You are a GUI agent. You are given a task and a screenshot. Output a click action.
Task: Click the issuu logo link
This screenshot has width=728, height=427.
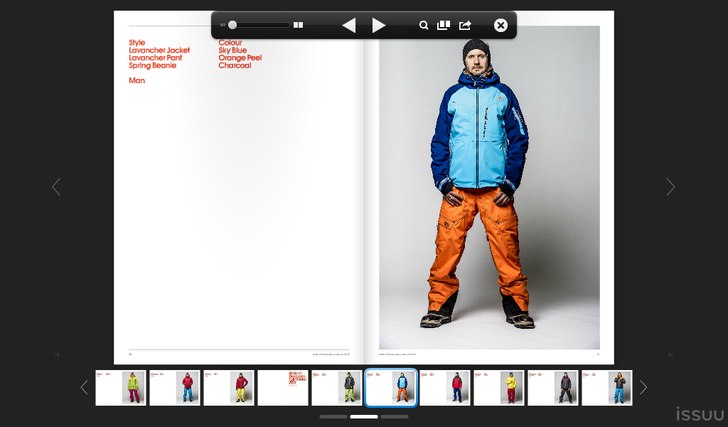[699, 414]
